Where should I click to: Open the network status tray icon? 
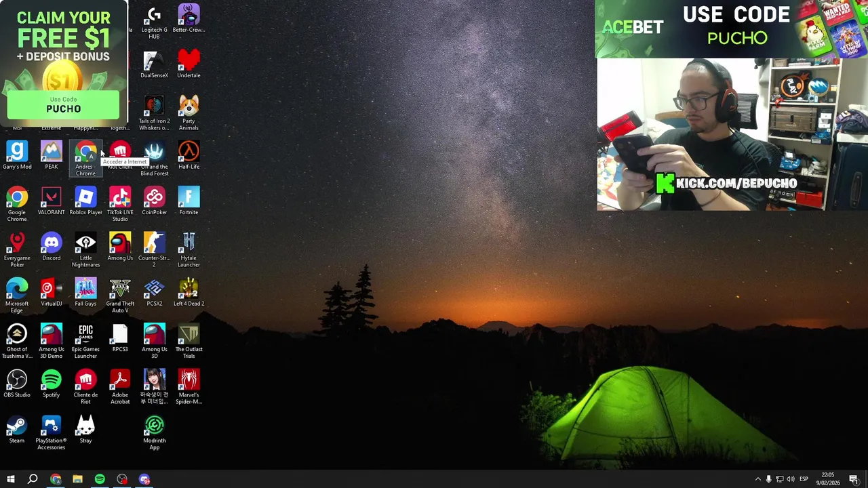[779, 479]
